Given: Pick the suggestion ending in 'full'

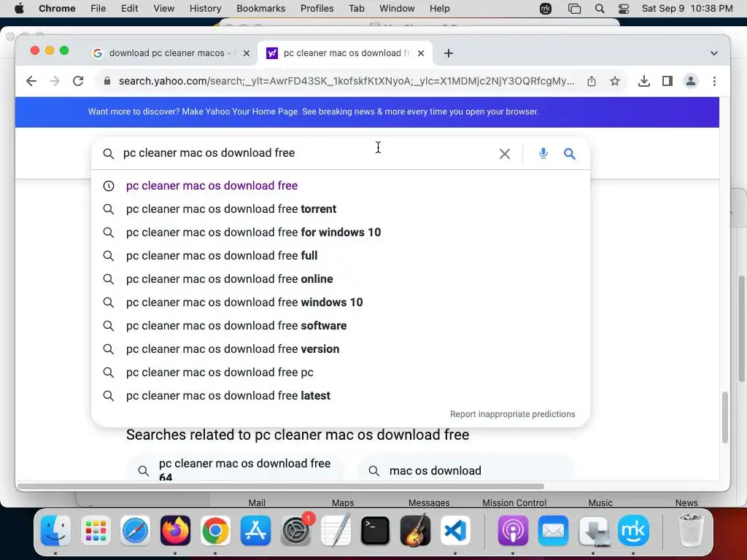Looking at the screenshot, I should tap(341, 256).
